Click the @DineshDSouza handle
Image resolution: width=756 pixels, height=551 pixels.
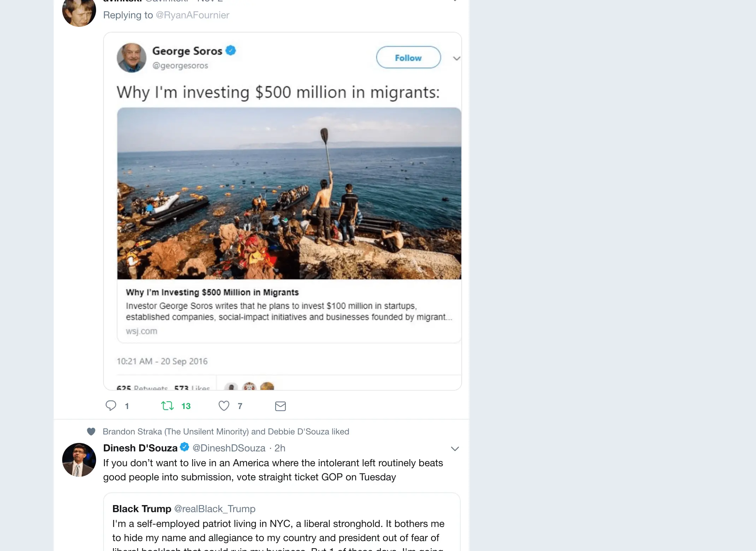click(229, 448)
